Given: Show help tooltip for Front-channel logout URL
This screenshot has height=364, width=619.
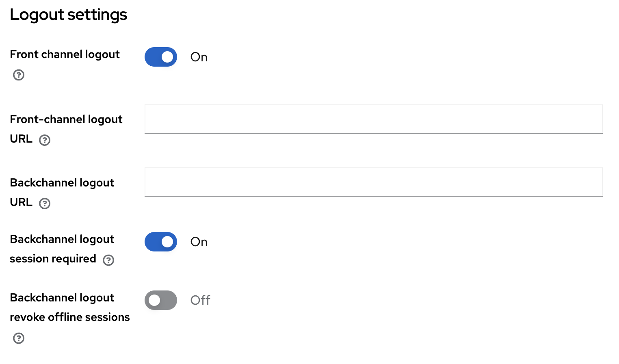Looking at the screenshot, I should pos(45,140).
